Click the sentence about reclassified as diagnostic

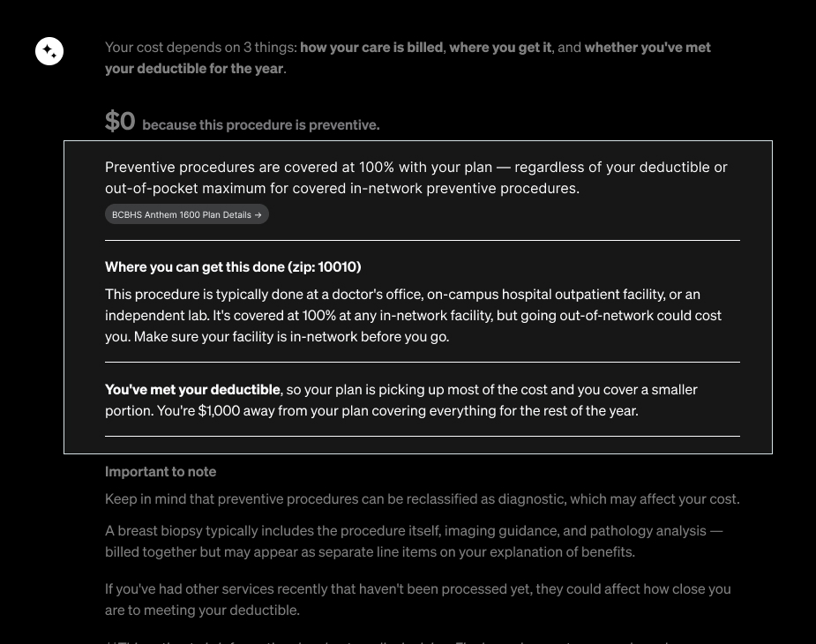422,498
